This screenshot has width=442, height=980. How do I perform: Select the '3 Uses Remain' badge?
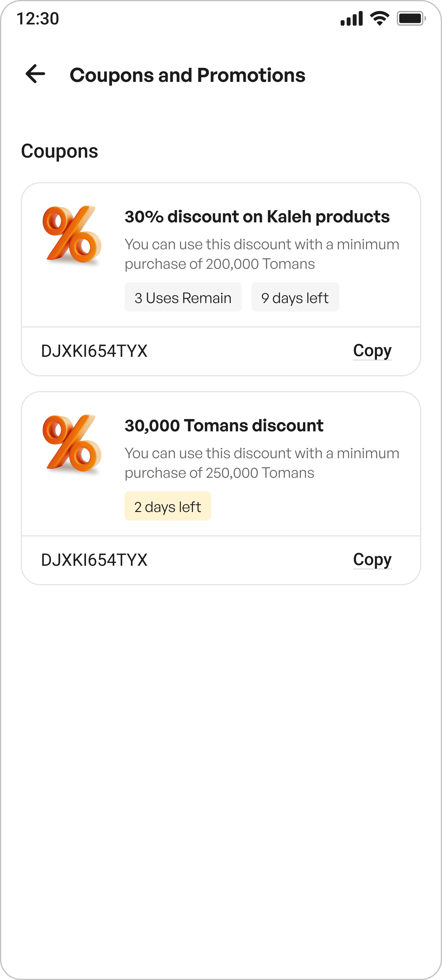click(183, 297)
